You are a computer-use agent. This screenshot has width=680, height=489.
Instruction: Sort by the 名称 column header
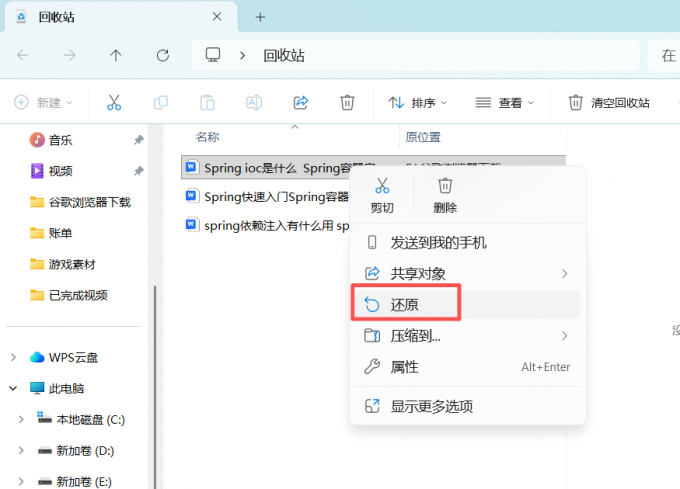[x=207, y=137]
